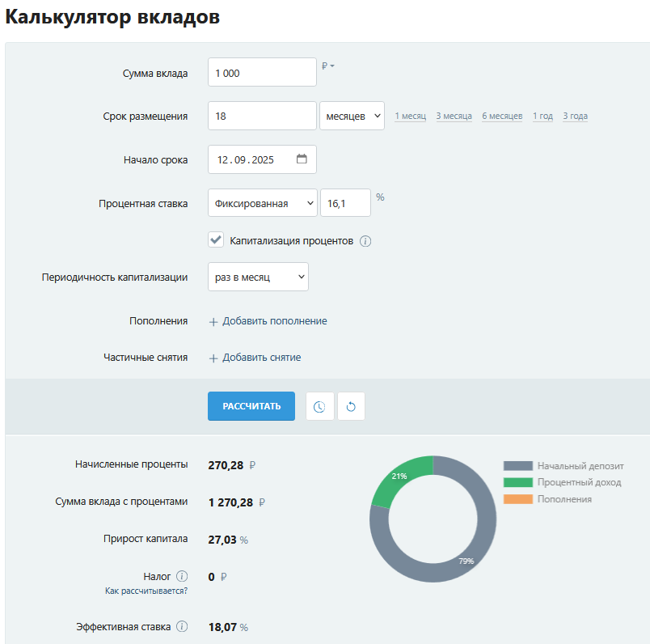Open the currency dropdown arrow near Сумма вклада
The height and width of the screenshot is (644, 650).
(x=333, y=66)
